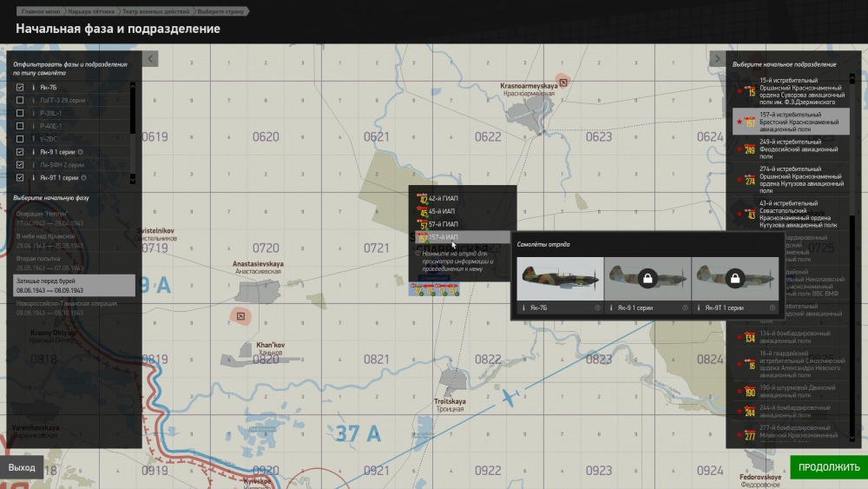The width and height of the screenshot is (868, 489).
Task: Return to Выберите страну breadcrumb
Action: (x=220, y=11)
